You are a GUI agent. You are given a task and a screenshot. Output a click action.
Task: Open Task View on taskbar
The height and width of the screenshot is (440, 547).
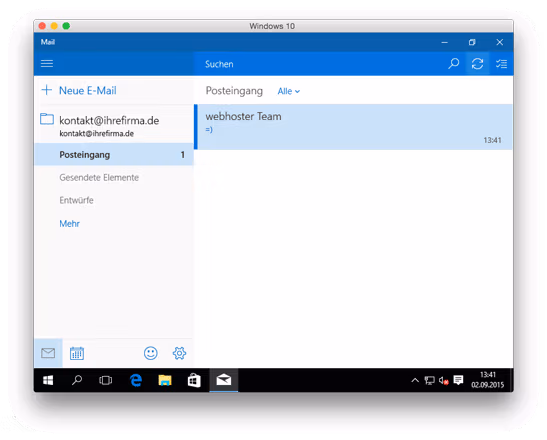pyautogui.click(x=105, y=380)
